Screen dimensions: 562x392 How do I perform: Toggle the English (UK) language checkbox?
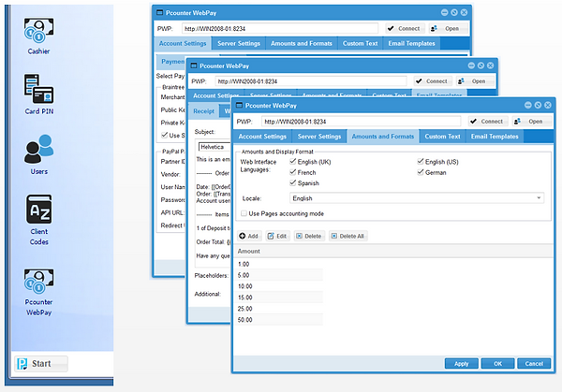[x=293, y=162]
